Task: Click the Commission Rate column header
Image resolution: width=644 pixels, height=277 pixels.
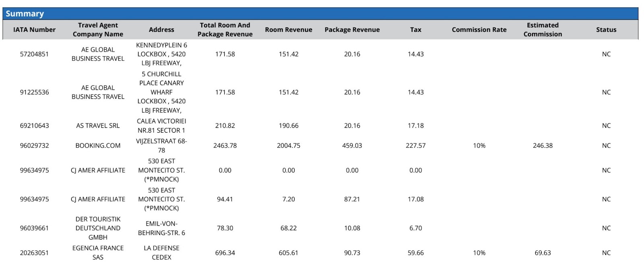Action: (x=479, y=29)
